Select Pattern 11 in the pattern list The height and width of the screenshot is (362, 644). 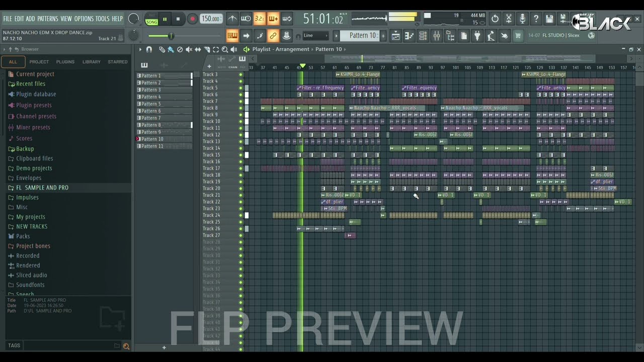coord(164,146)
